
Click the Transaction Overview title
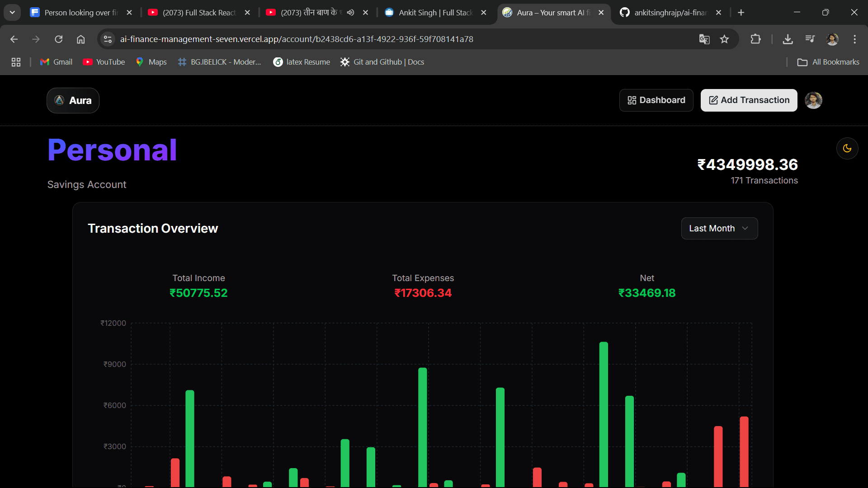point(153,229)
